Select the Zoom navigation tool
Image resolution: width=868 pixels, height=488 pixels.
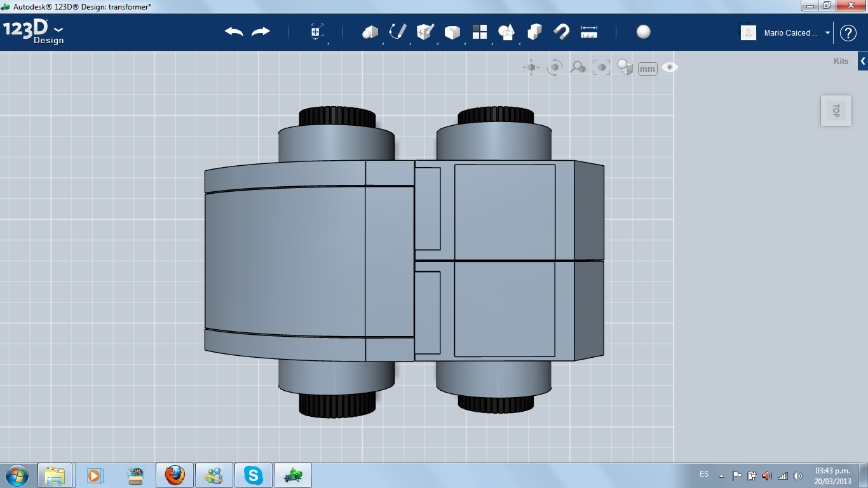point(578,67)
